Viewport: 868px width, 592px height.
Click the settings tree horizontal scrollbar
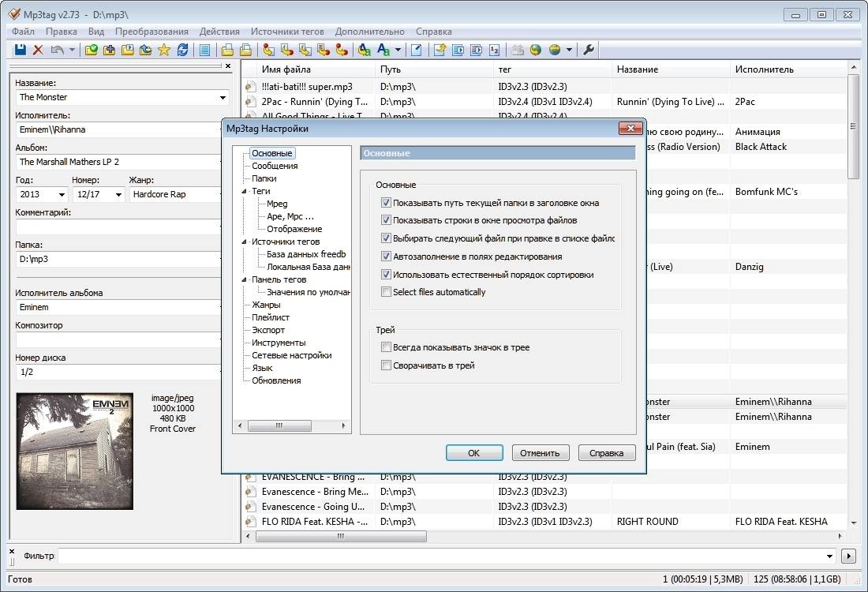pyautogui.click(x=279, y=426)
